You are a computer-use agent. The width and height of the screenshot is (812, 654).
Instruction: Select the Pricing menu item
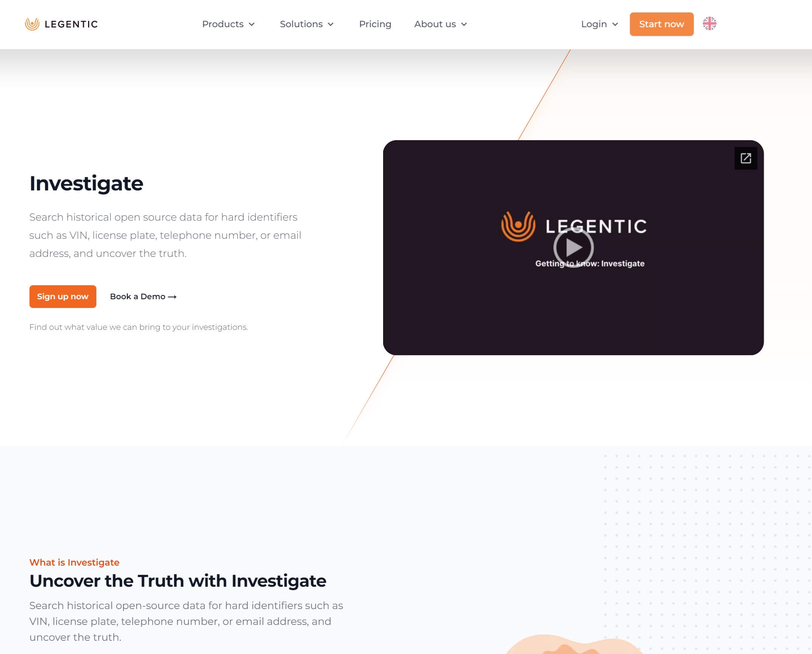point(375,24)
